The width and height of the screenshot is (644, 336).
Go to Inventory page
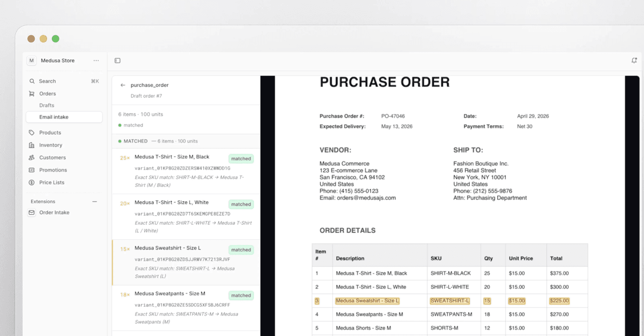64,145
